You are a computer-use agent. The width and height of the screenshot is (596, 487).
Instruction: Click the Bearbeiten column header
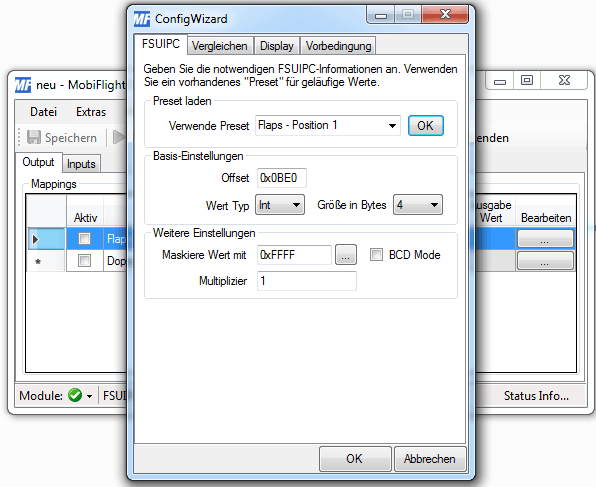click(x=546, y=210)
